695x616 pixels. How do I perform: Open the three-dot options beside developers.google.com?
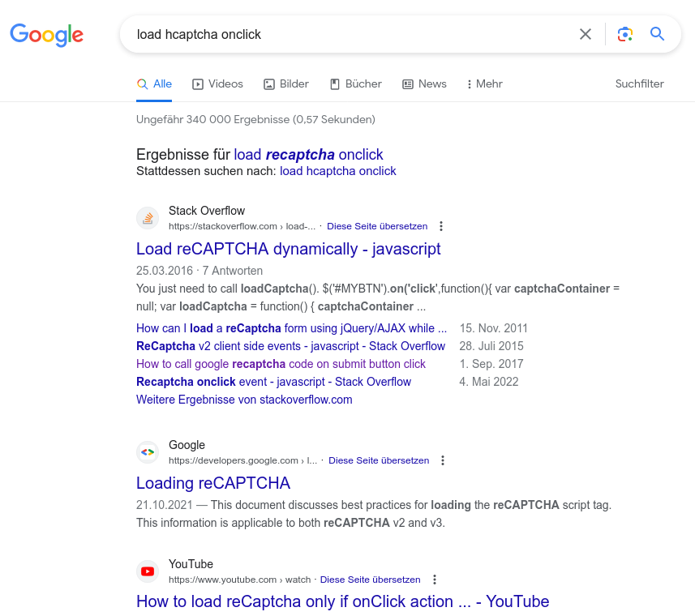(x=443, y=460)
